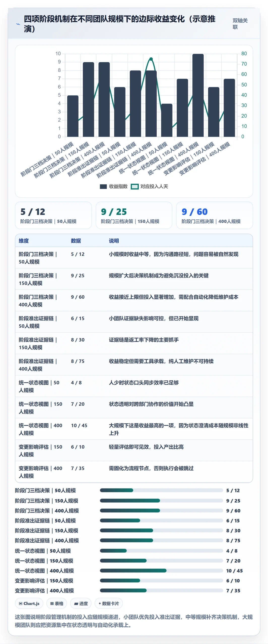Click description 人少时状态口头同步效率已足够
This screenshot has height=644, width=268.
144,383
